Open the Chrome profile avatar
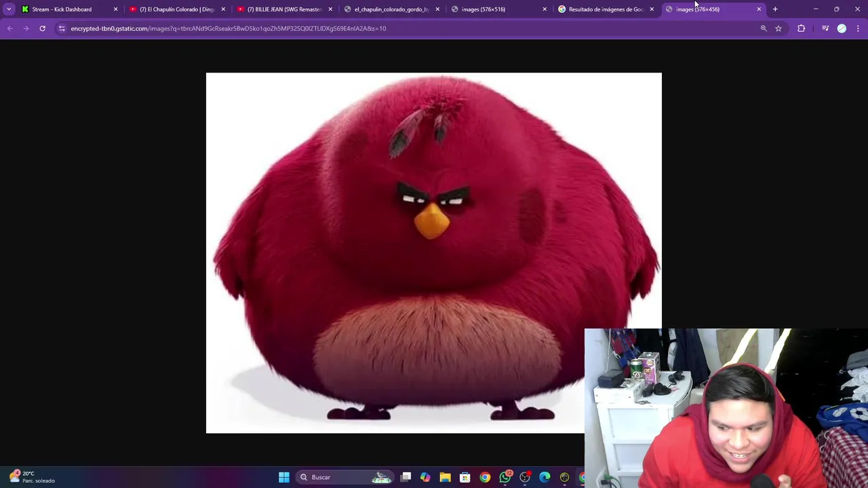Image resolution: width=868 pixels, height=488 pixels. coord(842,28)
